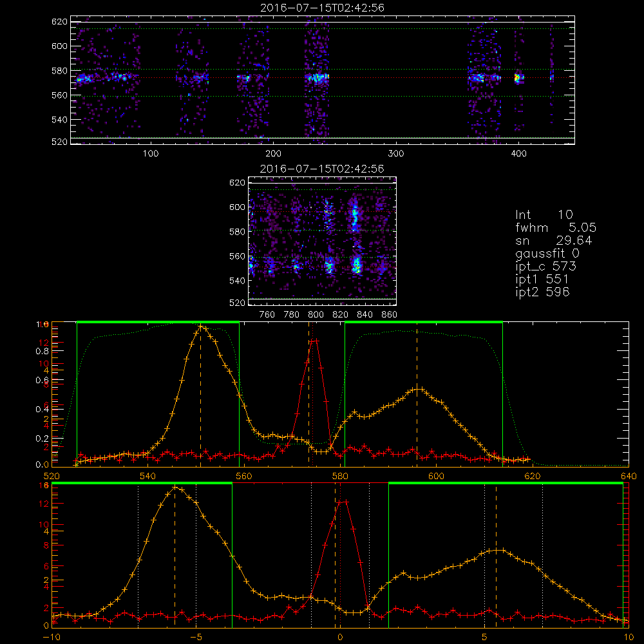
Task: Click the timestamp title above the small square spectrogram
Action: tap(323, 169)
